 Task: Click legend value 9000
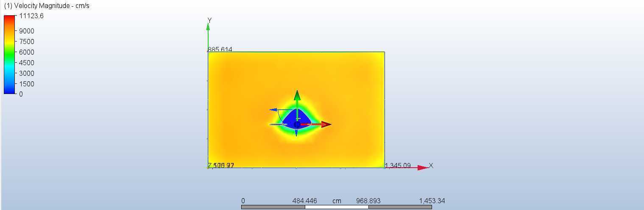27,31
